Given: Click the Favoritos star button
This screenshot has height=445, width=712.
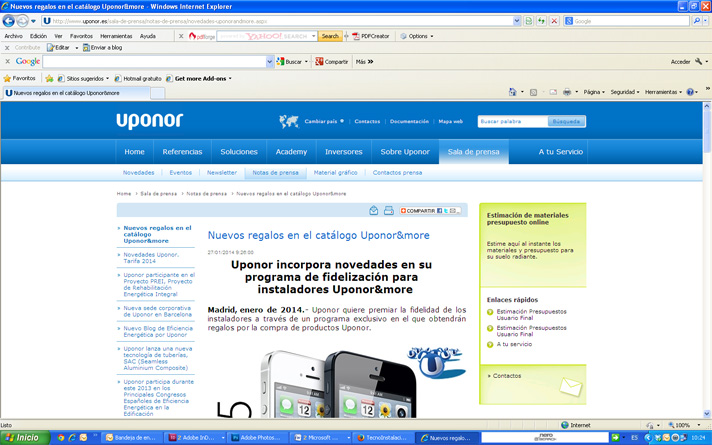Looking at the screenshot, I should pos(20,78).
